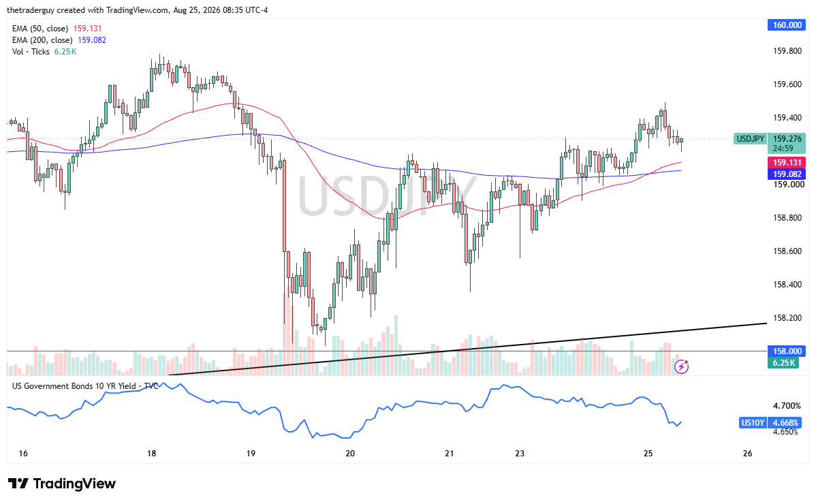Click the EMA 50 value 159.131 in legend

tap(87, 29)
